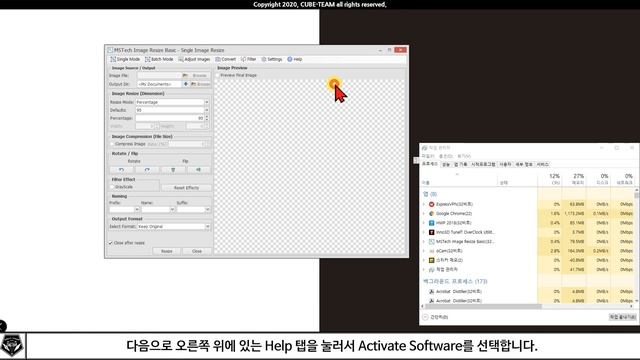This screenshot has height=360, width=640.
Task: Open the Suffix naming dropdown
Action: [x=207, y=209]
